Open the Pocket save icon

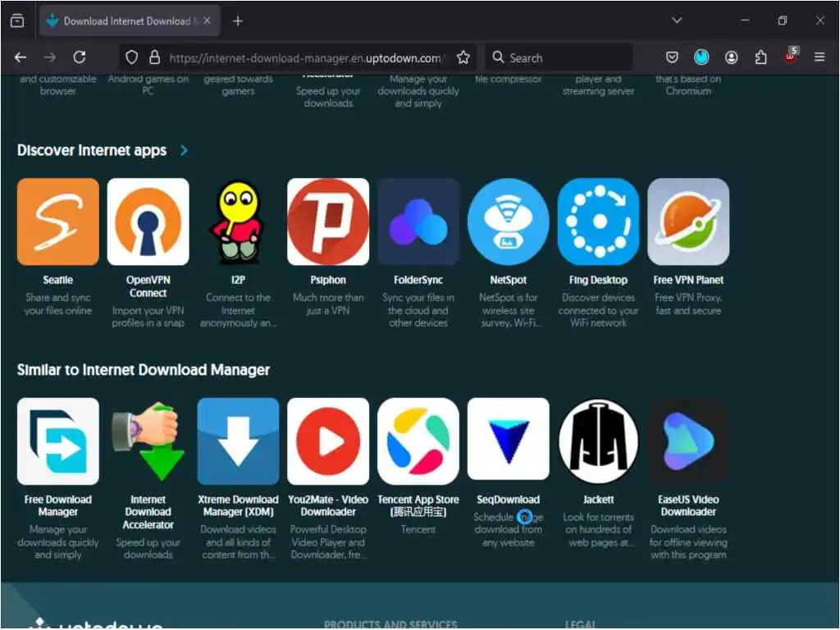pyautogui.click(x=672, y=57)
